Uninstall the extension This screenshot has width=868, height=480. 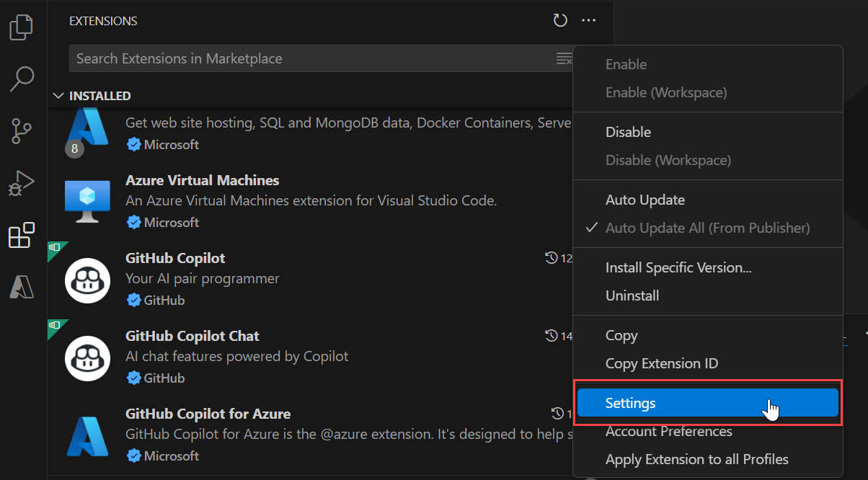click(x=632, y=295)
